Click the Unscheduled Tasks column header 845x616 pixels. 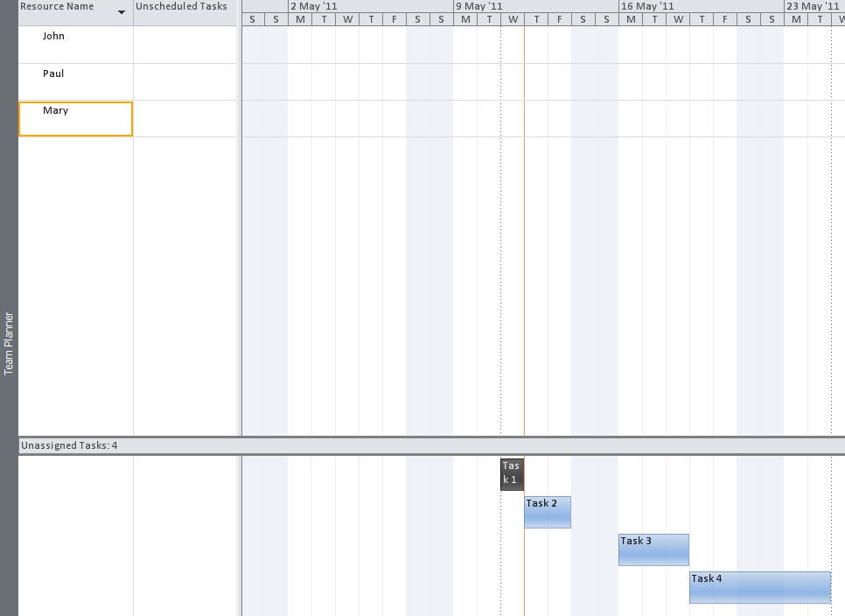click(x=182, y=7)
